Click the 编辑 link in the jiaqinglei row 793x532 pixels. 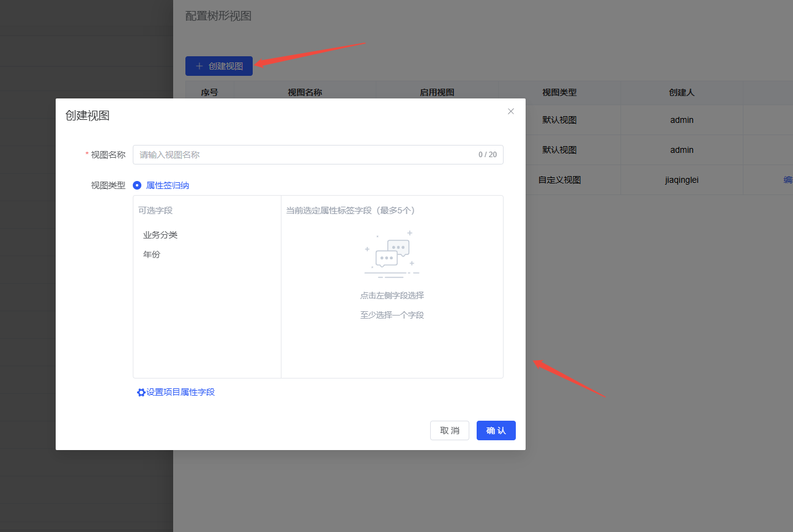tap(787, 180)
